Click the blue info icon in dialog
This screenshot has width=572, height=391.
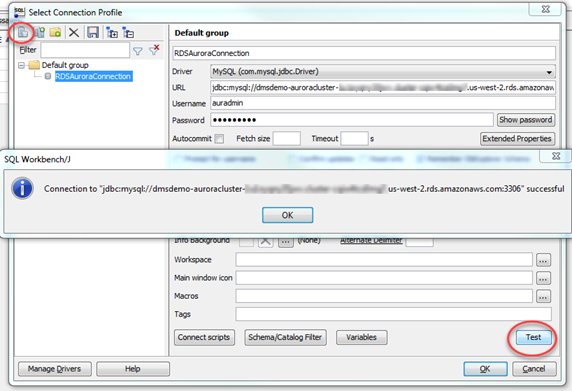coord(22,189)
